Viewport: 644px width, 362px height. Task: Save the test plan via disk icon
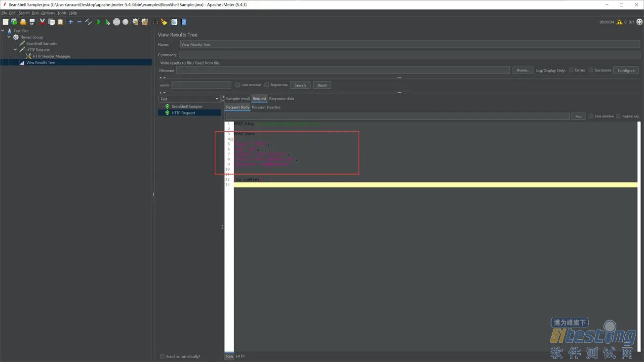(x=32, y=22)
